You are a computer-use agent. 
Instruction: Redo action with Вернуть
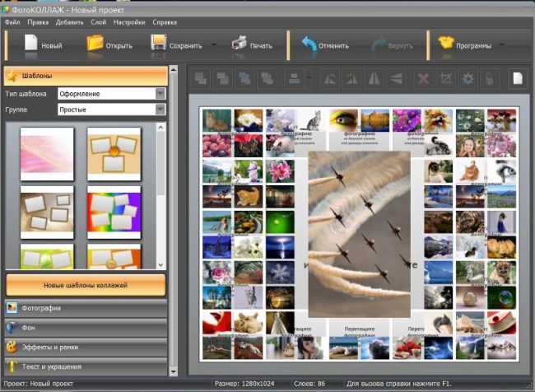pos(392,44)
